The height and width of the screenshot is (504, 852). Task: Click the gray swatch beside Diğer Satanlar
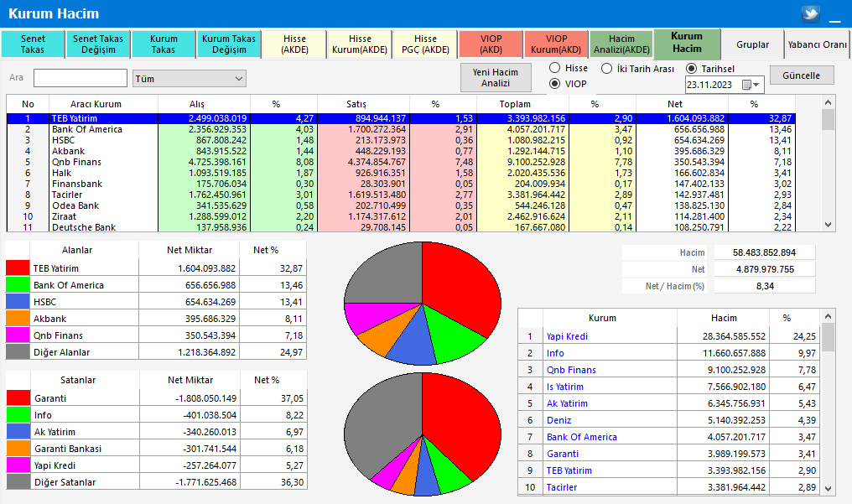pyautogui.click(x=18, y=481)
